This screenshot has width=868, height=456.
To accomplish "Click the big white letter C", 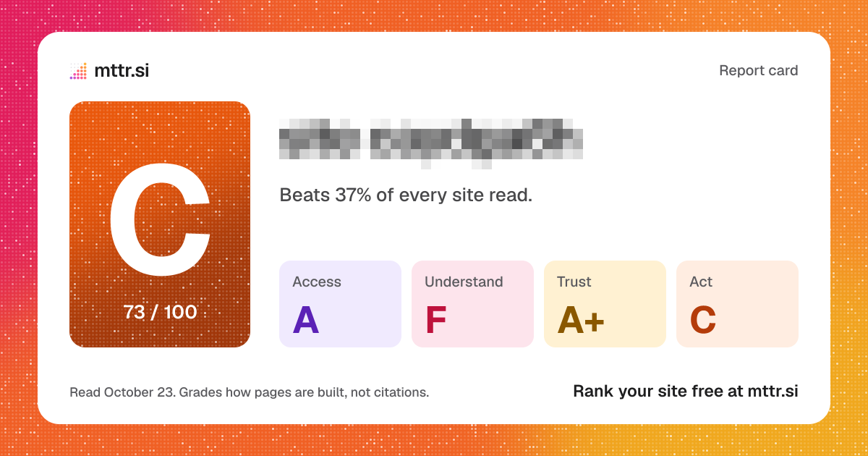I will pyautogui.click(x=160, y=220).
